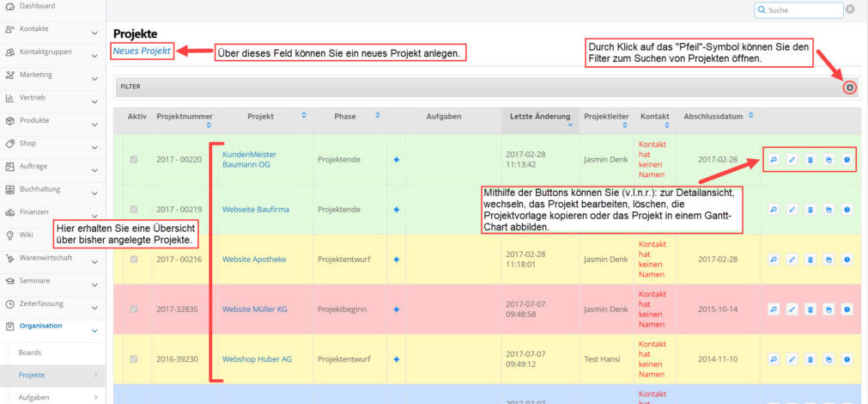This screenshot has height=404, width=868.
Task: Expand the Produkte sidebar section
Action: point(94,125)
